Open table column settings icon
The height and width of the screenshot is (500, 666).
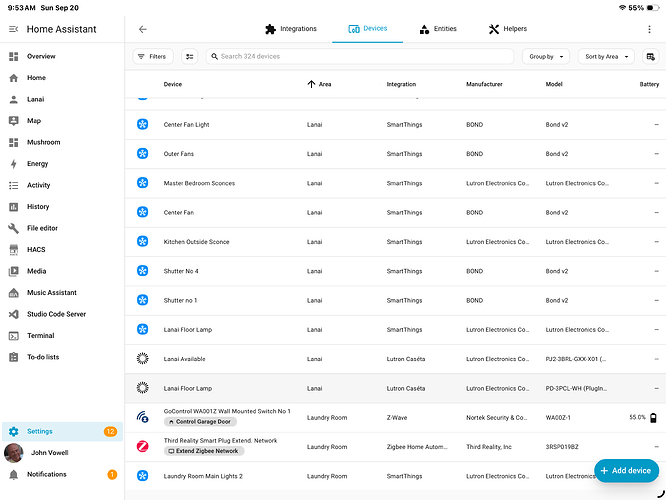pos(650,56)
